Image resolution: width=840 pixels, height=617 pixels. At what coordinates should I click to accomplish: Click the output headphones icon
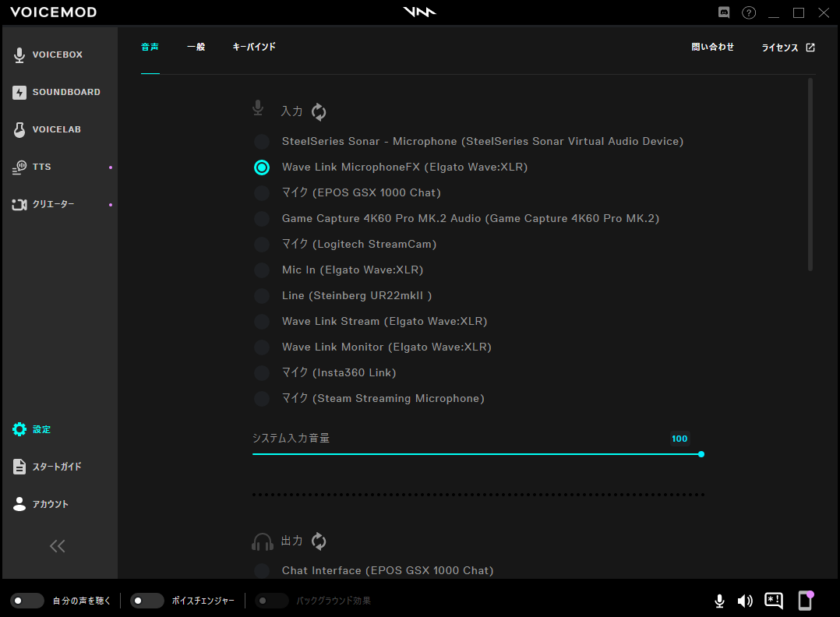pyautogui.click(x=262, y=541)
